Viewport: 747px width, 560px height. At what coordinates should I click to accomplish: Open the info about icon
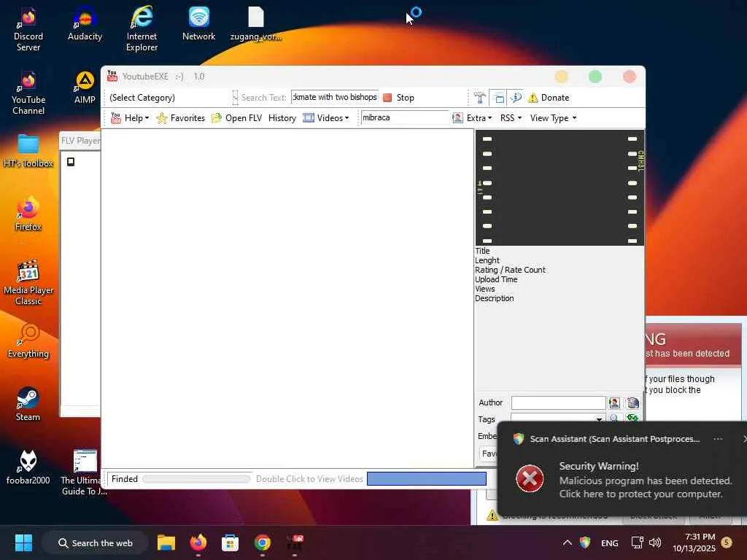tap(516, 98)
